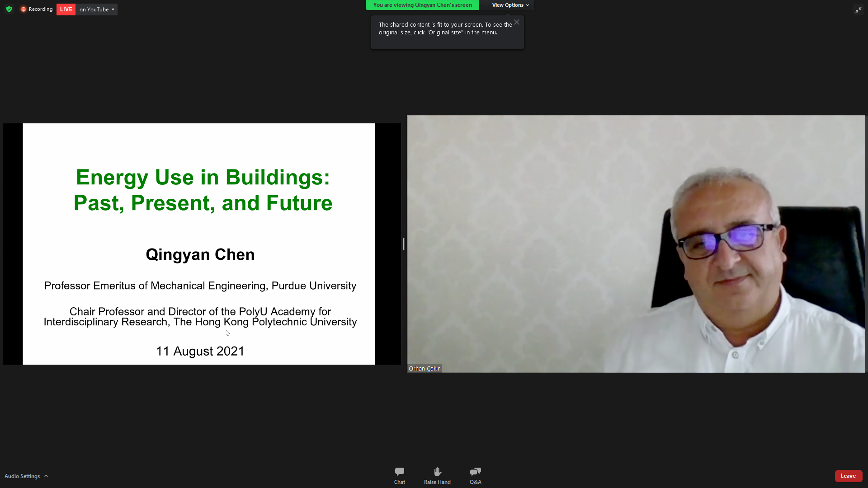This screenshot has width=868, height=488.
Task: Expand the Audio Settings caret
Action: (x=46, y=476)
